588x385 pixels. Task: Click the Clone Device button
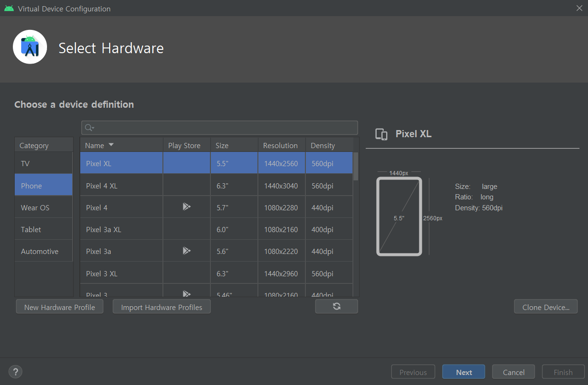click(546, 307)
